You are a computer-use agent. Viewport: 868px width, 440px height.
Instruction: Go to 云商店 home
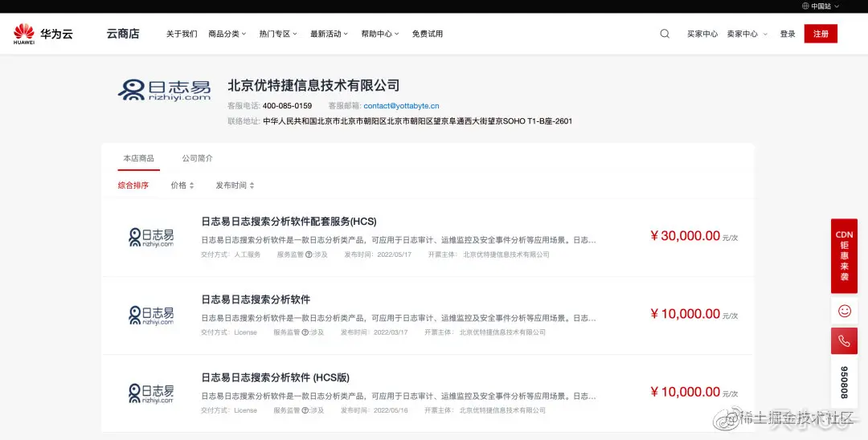(123, 34)
